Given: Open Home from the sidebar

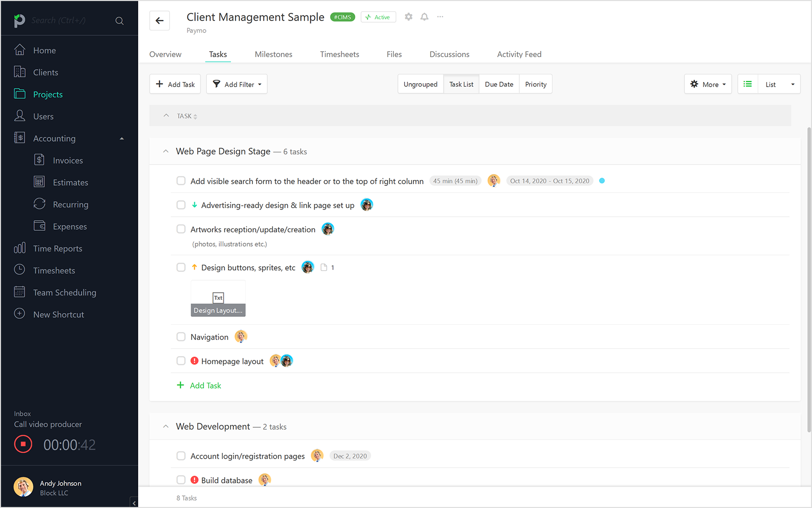Looking at the screenshot, I should pyautogui.click(x=44, y=50).
